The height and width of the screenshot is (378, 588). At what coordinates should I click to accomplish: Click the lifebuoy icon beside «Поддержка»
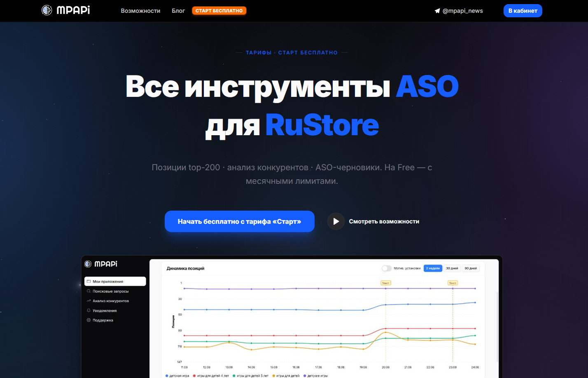point(89,320)
